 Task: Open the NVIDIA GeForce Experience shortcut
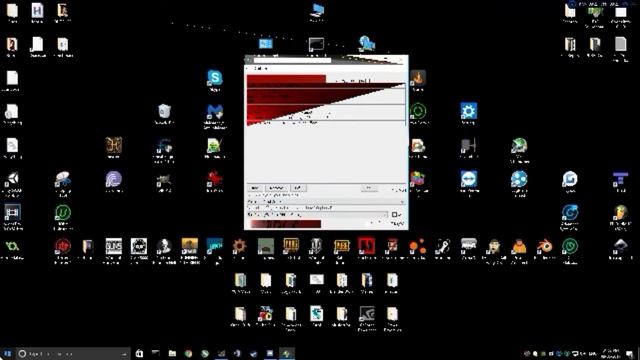pos(367,314)
